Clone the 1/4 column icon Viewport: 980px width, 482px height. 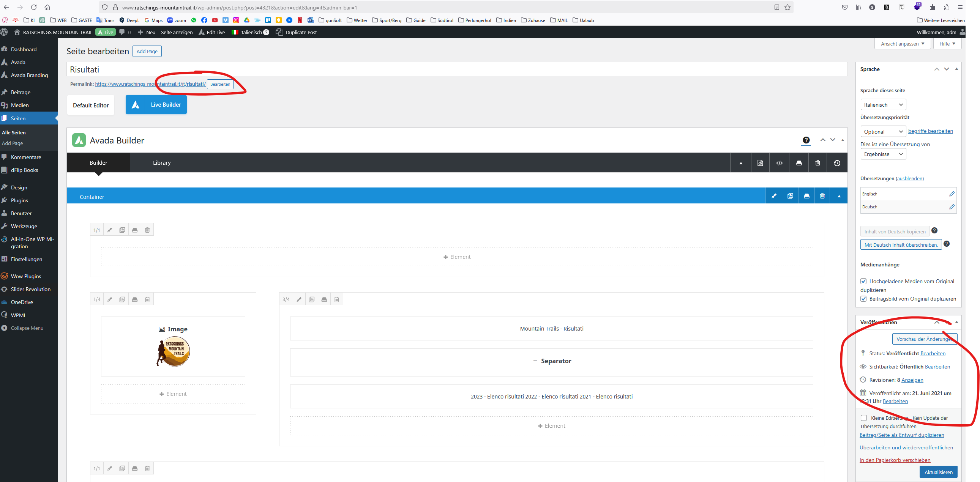(x=122, y=299)
